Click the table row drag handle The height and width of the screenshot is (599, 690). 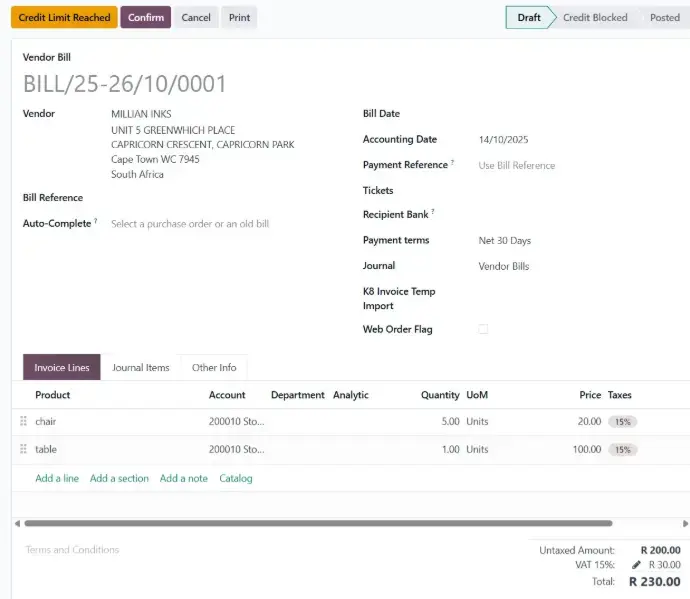tap(23, 450)
